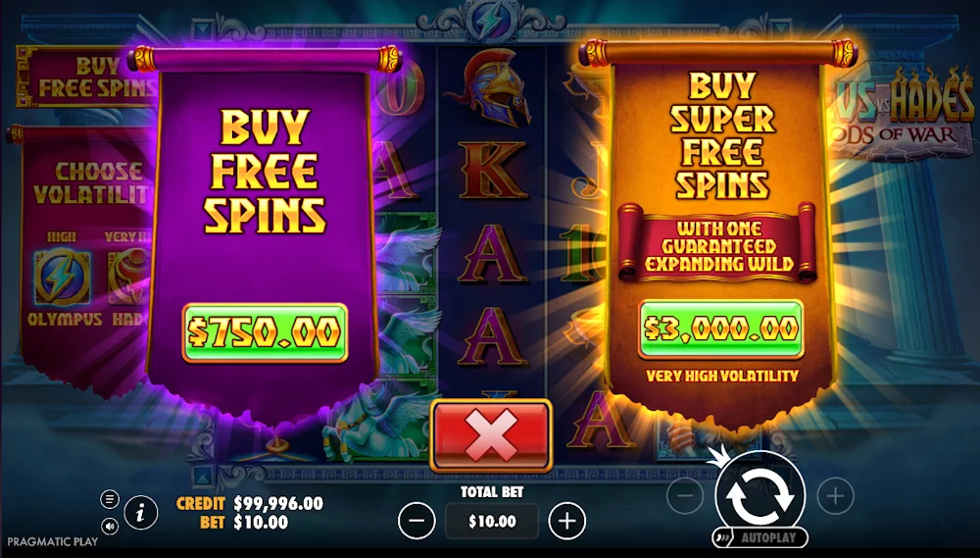The height and width of the screenshot is (558, 980).
Task: Buy free spins for $750.00
Action: click(265, 332)
